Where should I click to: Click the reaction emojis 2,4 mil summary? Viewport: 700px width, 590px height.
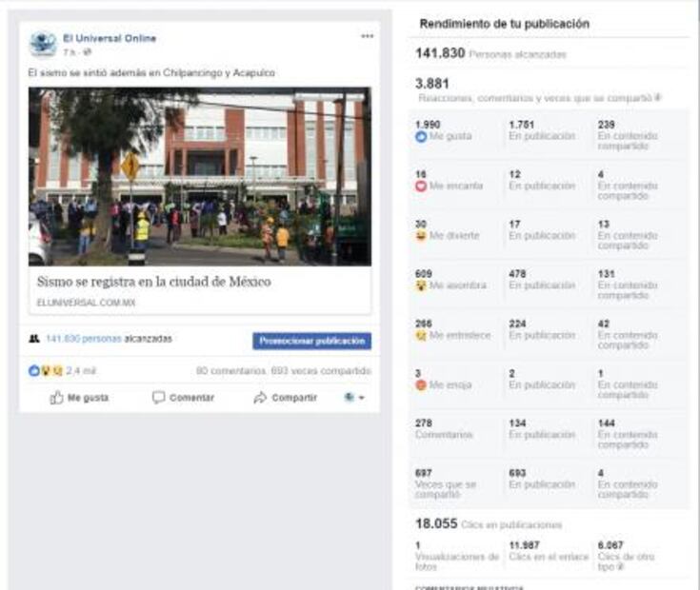(x=62, y=370)
